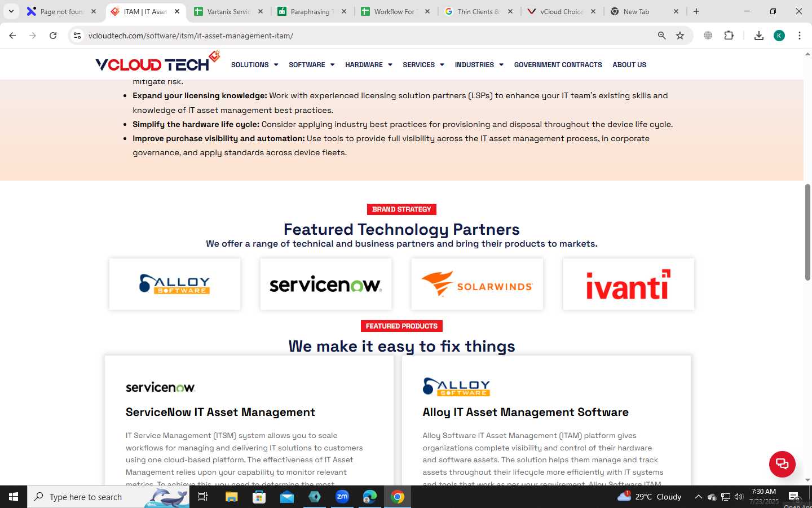Open ServiceNow IT Asset Management heading
812x508 pixels.
(x=220, y=412)
